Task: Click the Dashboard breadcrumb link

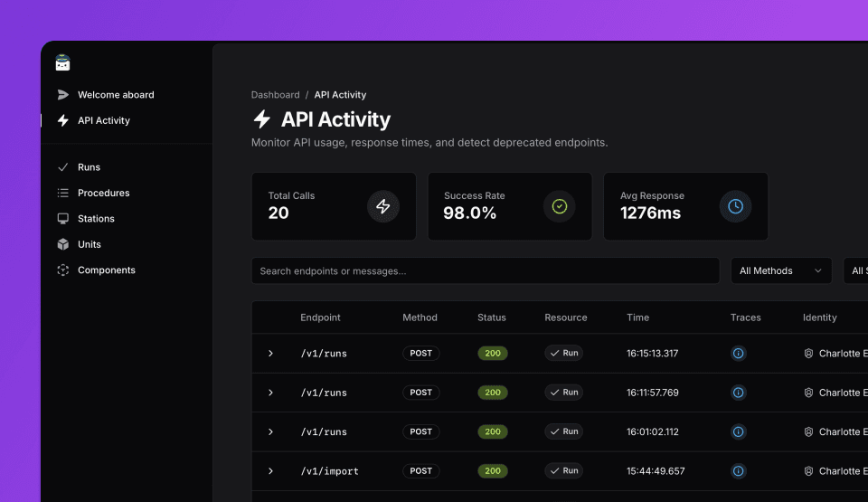Action: (x=275, y=95)
